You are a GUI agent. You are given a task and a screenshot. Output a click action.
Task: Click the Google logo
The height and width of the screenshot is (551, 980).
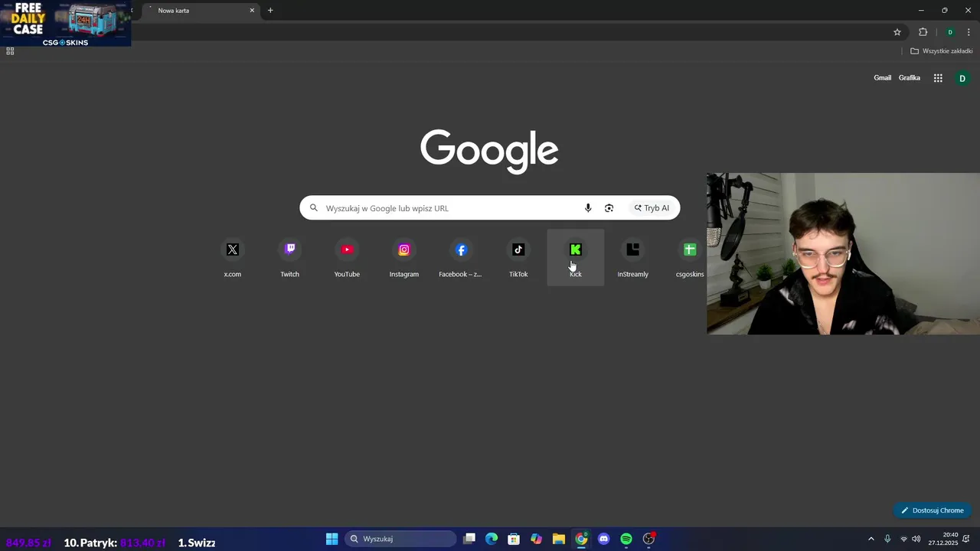click(489, 151)
